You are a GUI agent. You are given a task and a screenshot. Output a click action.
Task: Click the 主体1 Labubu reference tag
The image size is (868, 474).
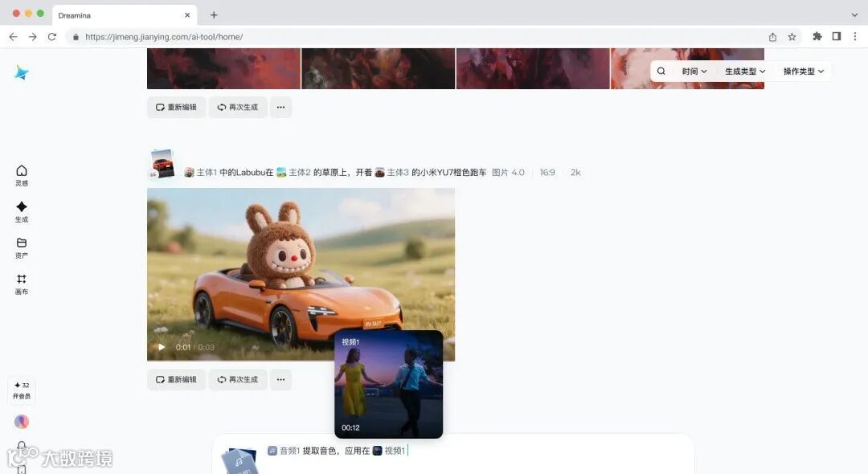[200, 173]
